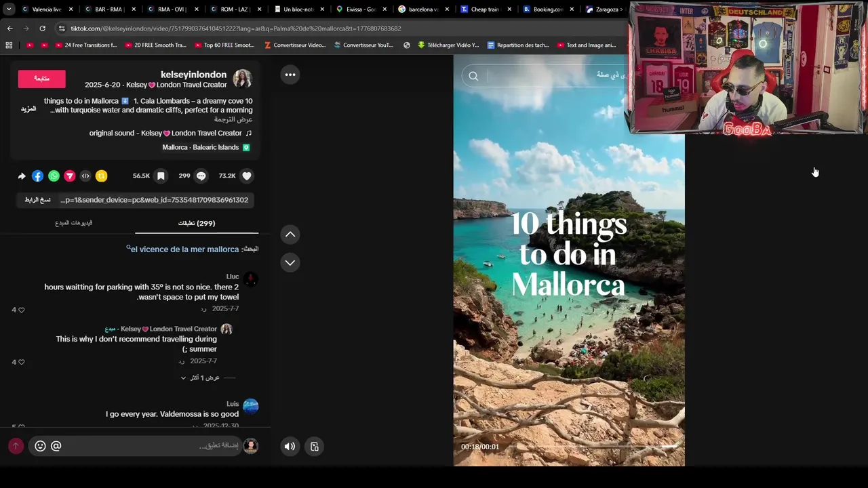Open kelseyinlondon's profile avatar
The width and height of the screenshot is (868, 488).
[x=243, y=79]
